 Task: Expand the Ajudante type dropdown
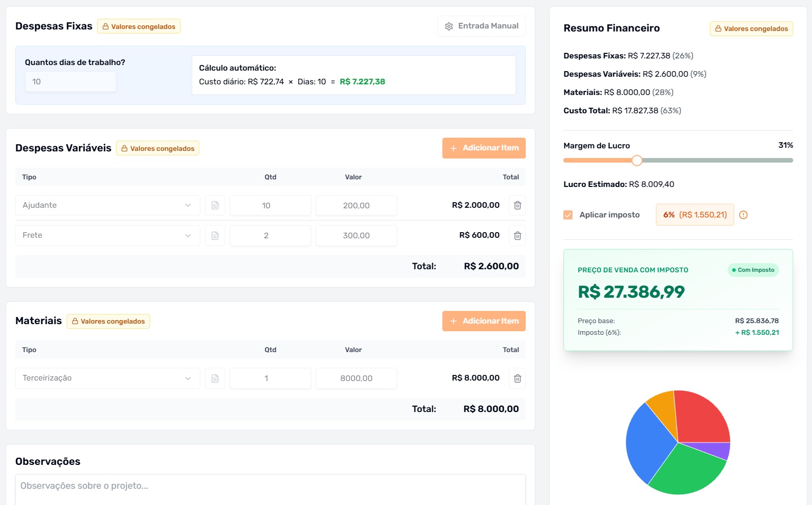coord(188,205)
